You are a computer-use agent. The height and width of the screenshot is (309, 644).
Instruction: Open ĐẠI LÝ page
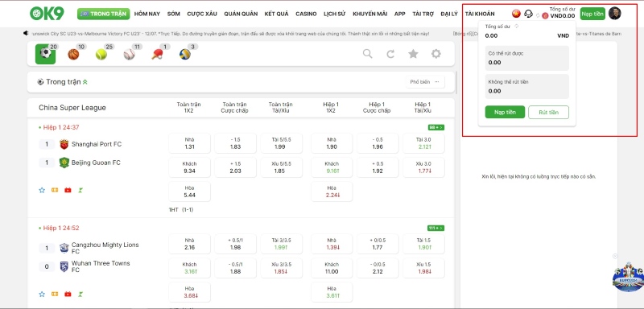click(x=449, y=14)
